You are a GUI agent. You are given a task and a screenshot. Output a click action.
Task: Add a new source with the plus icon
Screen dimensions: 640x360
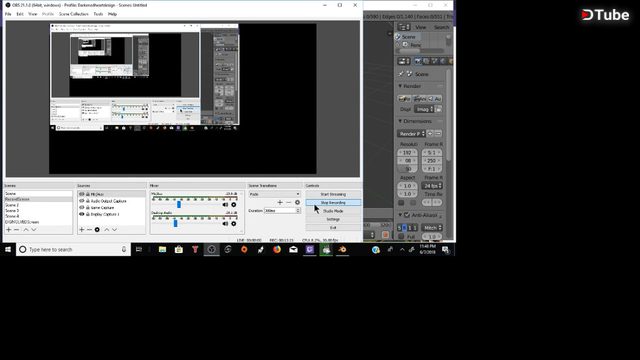(82, 230)
